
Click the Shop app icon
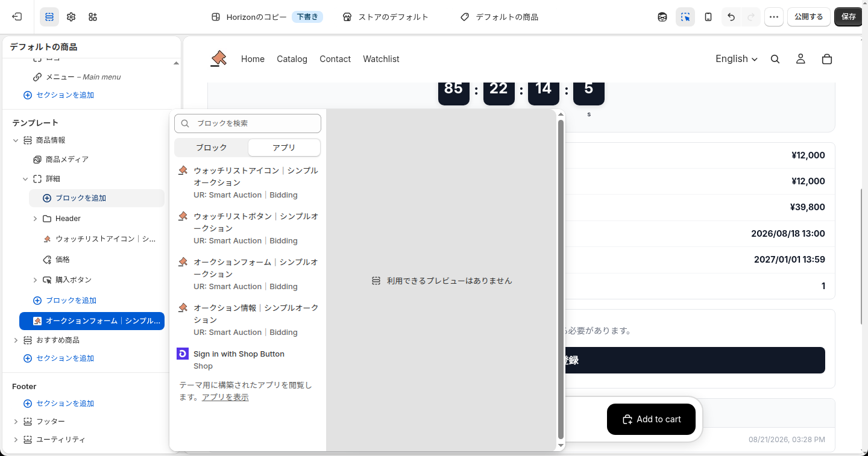pyautogui.click(x=183, y=354)
